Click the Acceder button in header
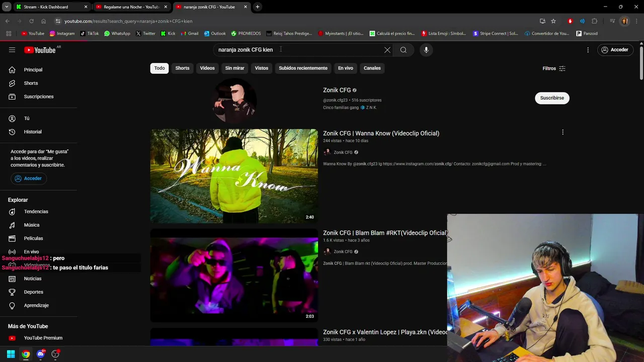Viewport: 644px width, 362px height. (615, 50)
